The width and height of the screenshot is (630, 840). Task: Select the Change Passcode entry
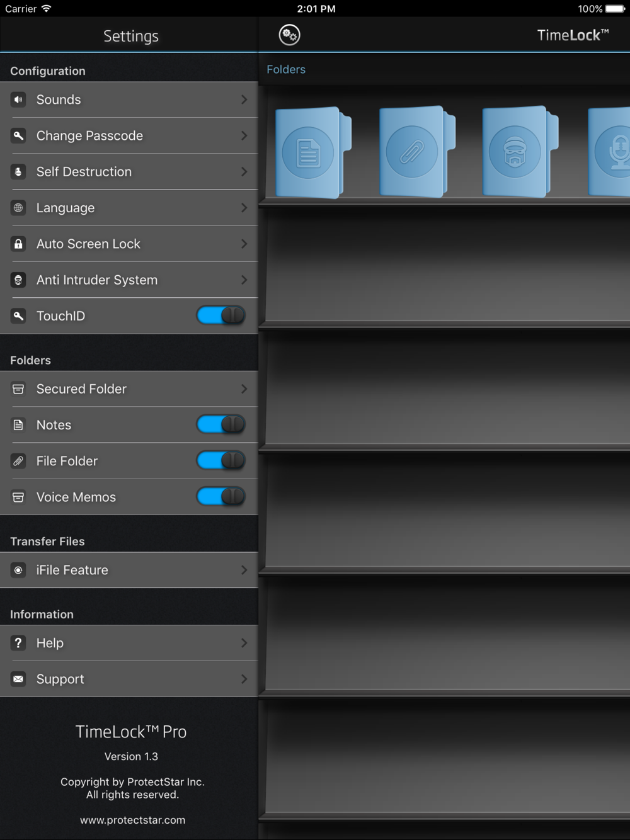(89, 136)
